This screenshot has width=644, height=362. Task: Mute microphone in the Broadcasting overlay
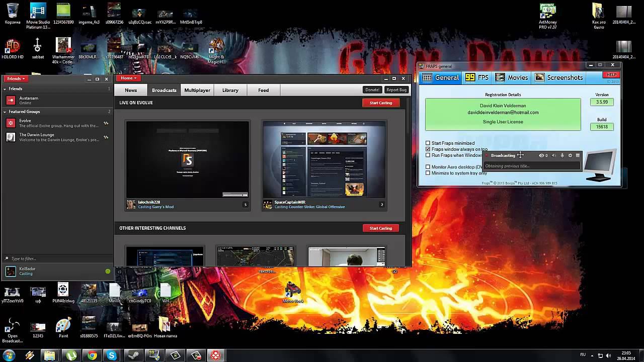562,155
